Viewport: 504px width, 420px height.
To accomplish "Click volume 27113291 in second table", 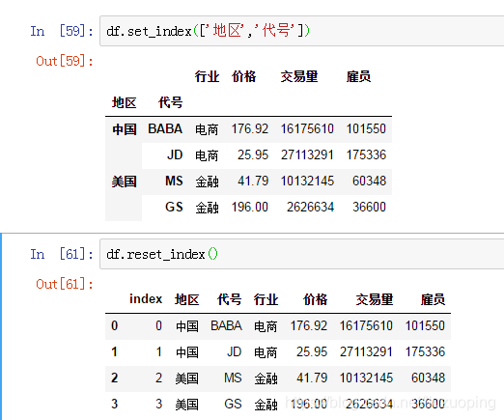I will tap(366, 351).
